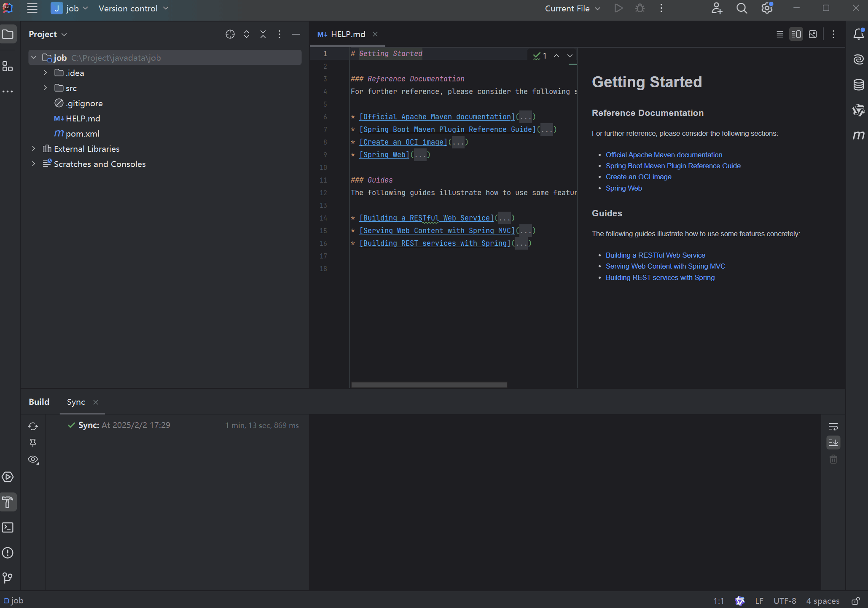Open Spring Web preview link
The image size is (868, 608).
pyautogui.click(x=623, y=188)
